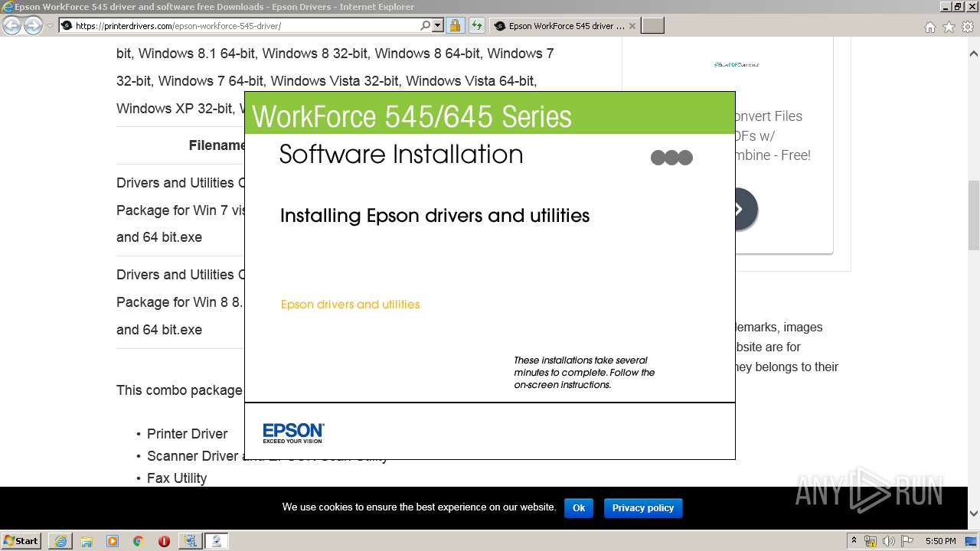The width and height of the screenshot is (980, 551).
Task: Click the security lock icon
Action: pos(455,26)
